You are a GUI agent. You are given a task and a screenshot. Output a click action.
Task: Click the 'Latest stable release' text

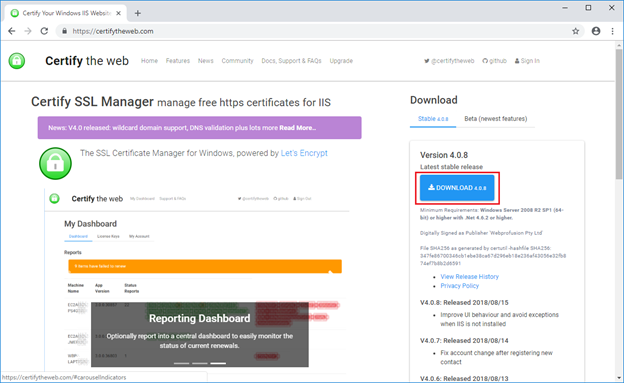coord(451,167)
